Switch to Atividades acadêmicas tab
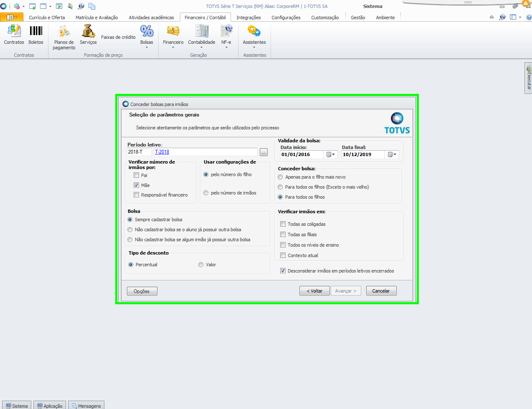The height and width of the screenshot is (409, 532). [x=151, y=18]
